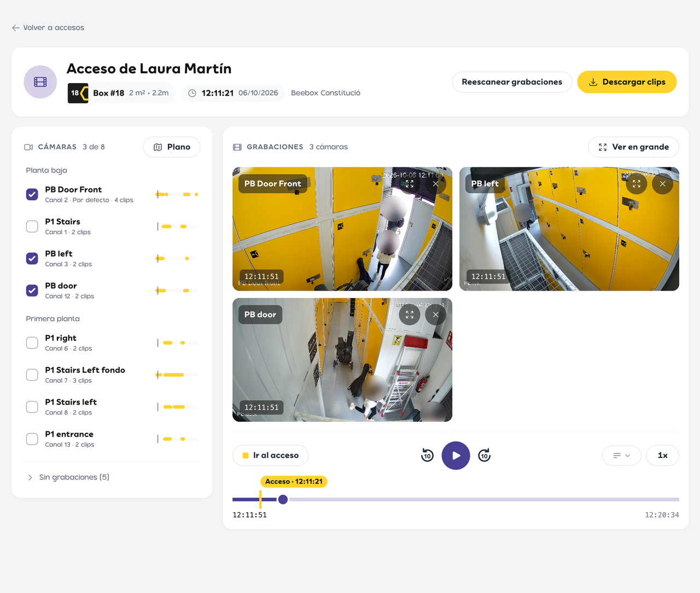Select the PB left video feed

[569, 229]
